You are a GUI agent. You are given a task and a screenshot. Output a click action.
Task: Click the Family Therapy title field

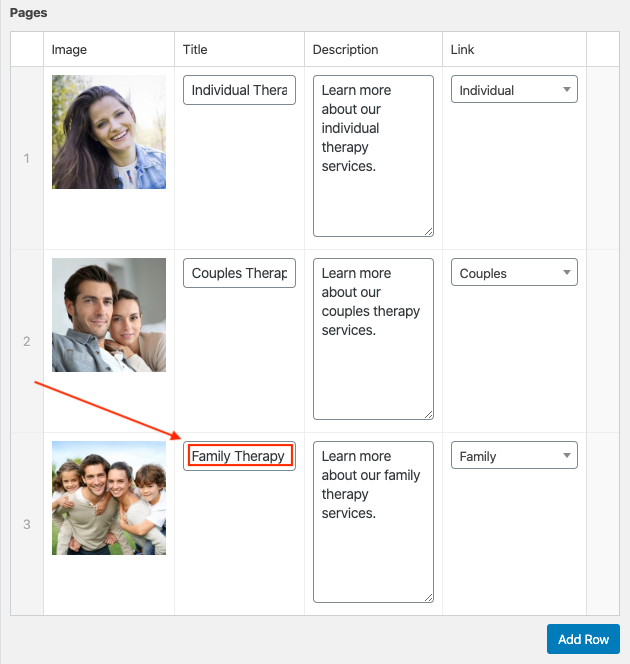239,456
